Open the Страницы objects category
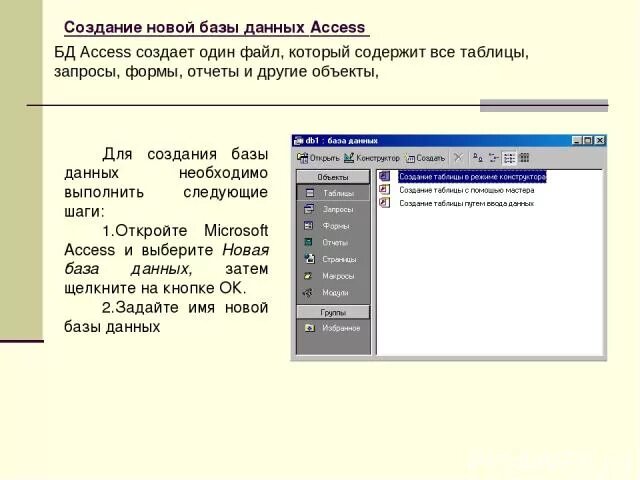Screen dimensions: 640x480 [333, 259]
